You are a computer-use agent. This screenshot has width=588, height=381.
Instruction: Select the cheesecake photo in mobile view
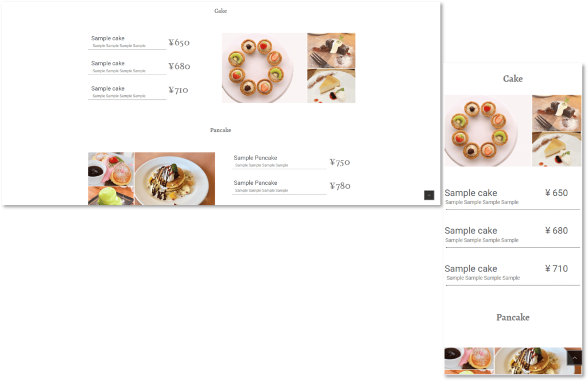pyautogui.click(x=556, y=149)
